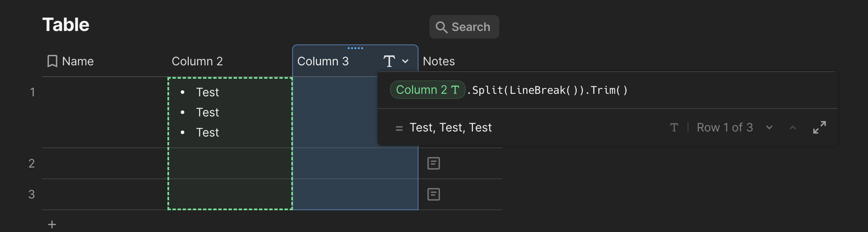This screenshot has width=868, height=232.
Task: Add a new row with plus icon
Action: tap(52, 224)
